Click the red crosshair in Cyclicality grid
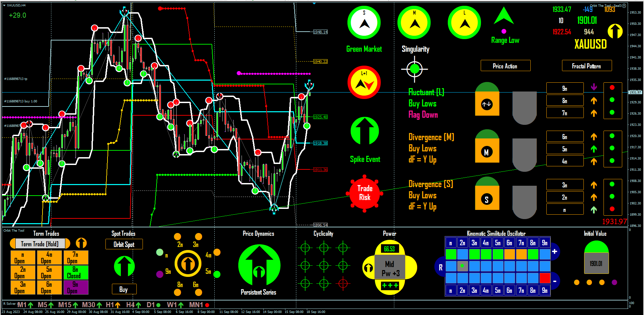Image resolution: width=644 pixels, height=315 pixels. 343,283
